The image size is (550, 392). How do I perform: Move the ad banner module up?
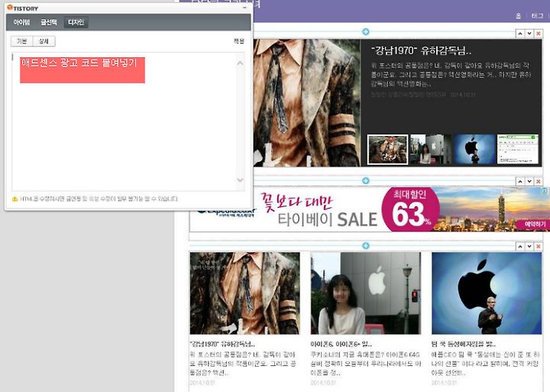pyautogui.click(x=520, y=181)
